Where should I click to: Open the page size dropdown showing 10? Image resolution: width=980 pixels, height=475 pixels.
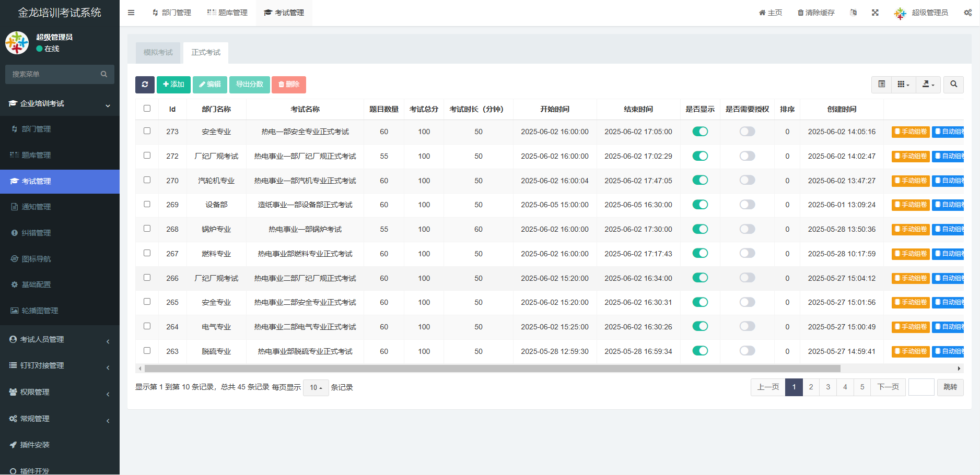click(x=316, y=388)
